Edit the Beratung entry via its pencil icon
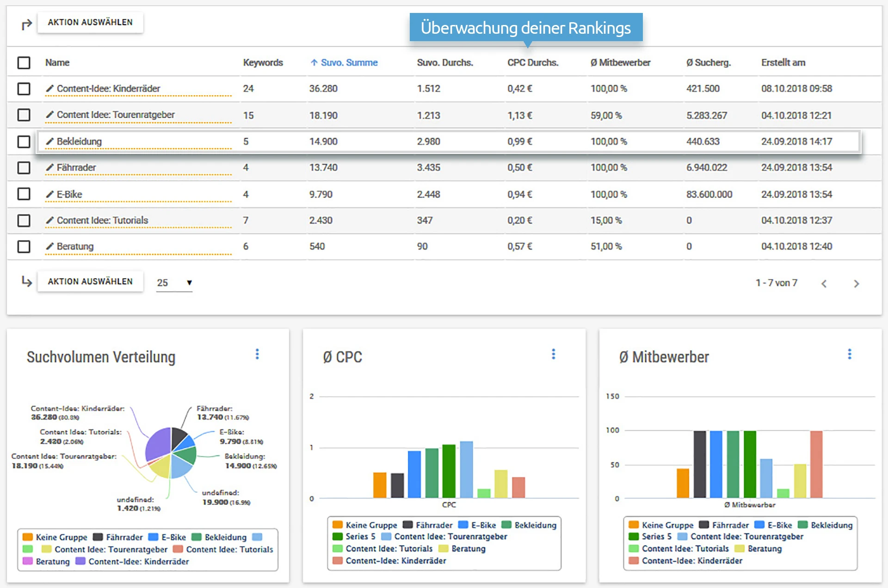 coord(50,246)
